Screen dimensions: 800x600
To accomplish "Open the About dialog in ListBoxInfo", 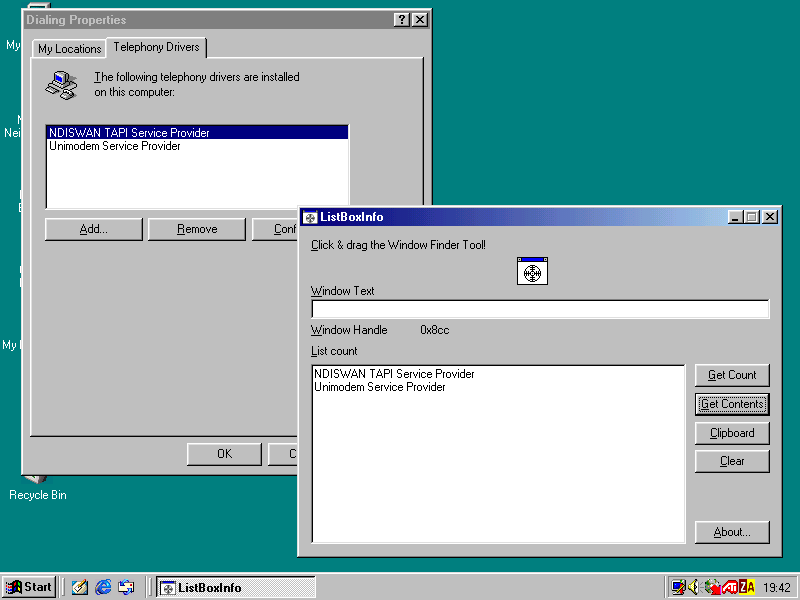I will coord(732,532).
